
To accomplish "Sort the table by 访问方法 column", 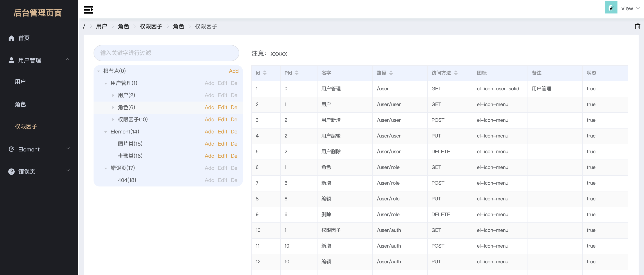I will coord(456,73).
